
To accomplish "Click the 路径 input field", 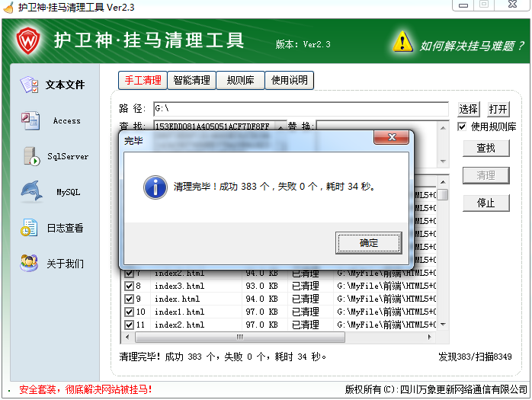I will (300, 109).
